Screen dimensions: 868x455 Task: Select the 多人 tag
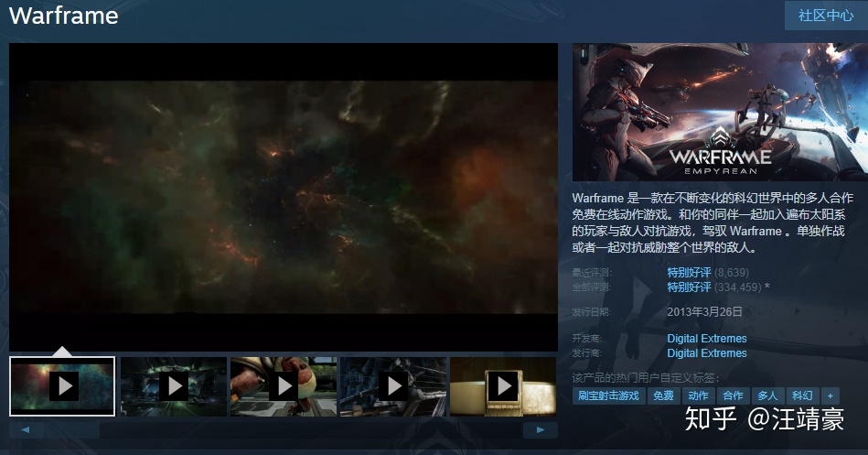point(767,395)
